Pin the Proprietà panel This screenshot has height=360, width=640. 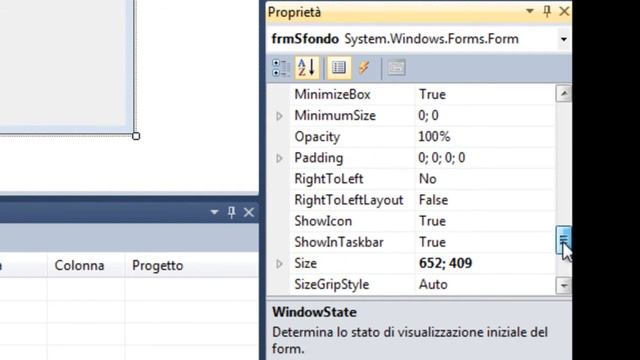click(547, 11)
